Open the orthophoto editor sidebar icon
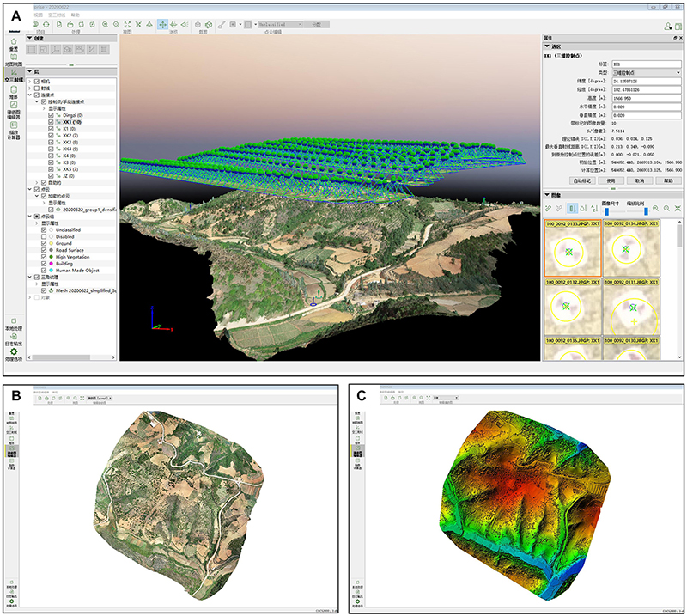This screenshot has height=616, width=687. tap(14, 105)
